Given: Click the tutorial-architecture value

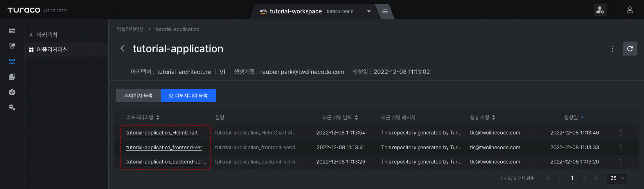Looking at the screenshot, I should tap(184, 72).
